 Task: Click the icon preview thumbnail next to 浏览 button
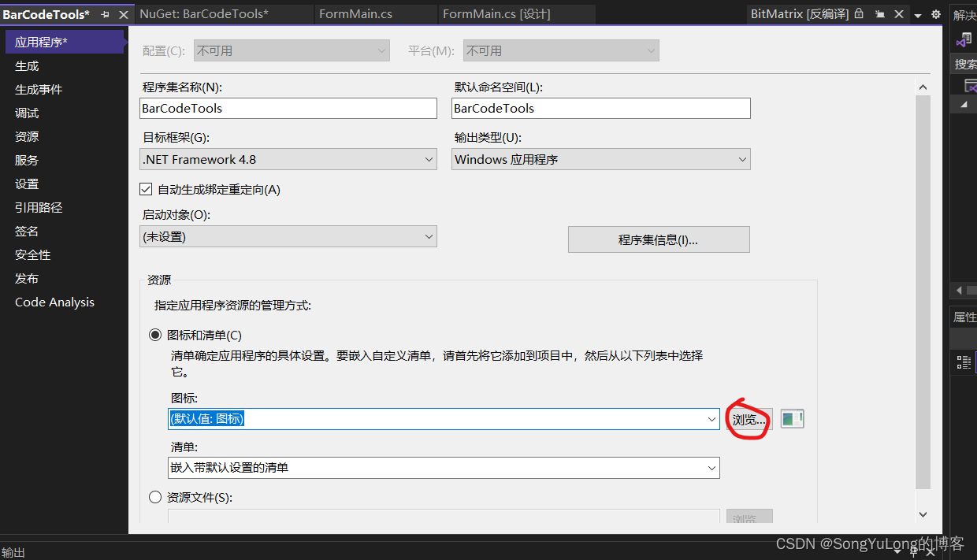[x=792, y=419]
